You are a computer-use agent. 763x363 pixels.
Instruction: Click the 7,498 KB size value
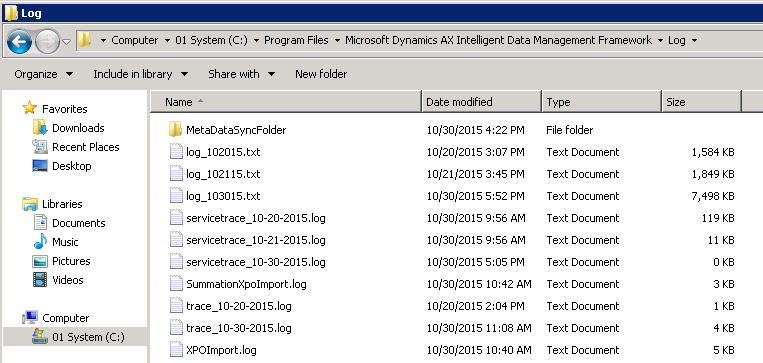click(713, 196)
